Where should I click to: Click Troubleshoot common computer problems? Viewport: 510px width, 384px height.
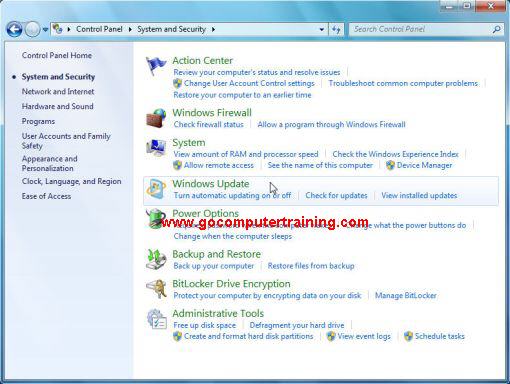pyautogui.click(x=403, y=83)
